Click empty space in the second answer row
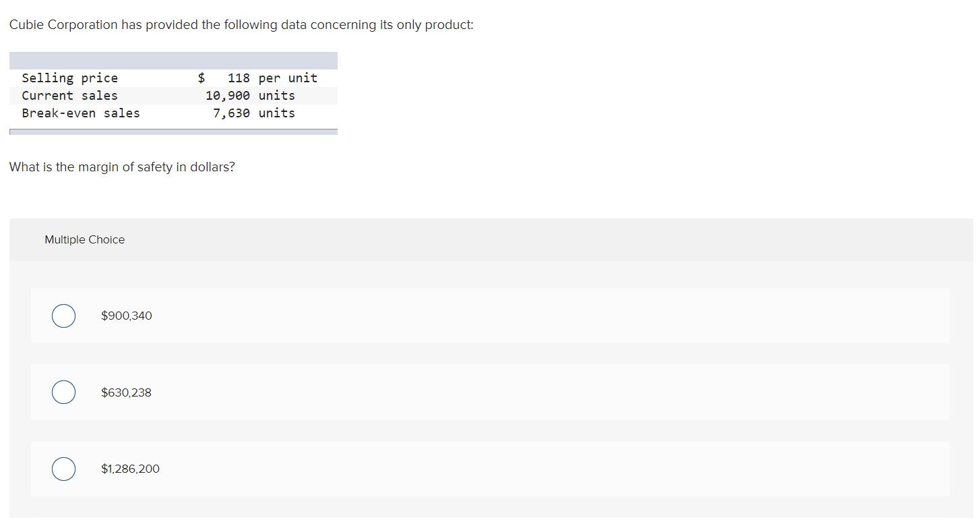The image size is (980, 526). [x=539, y=392]
